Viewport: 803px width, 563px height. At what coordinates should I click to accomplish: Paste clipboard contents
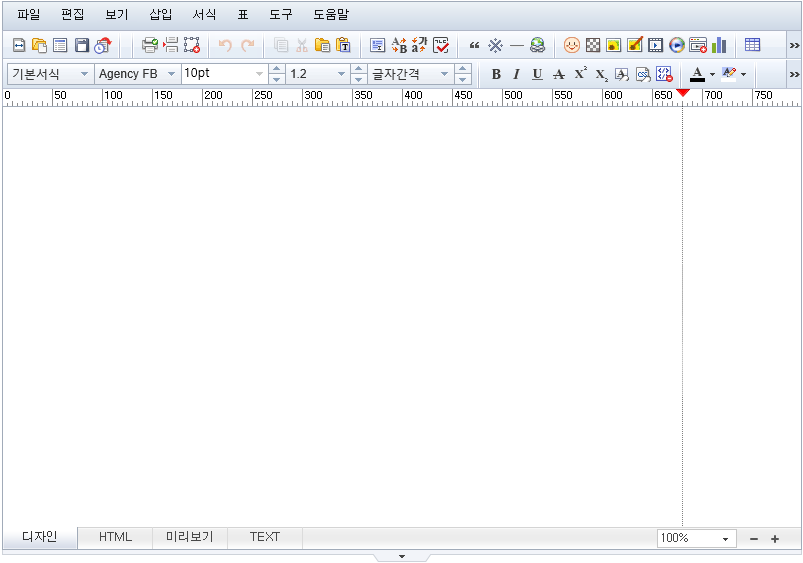point(322,46)
